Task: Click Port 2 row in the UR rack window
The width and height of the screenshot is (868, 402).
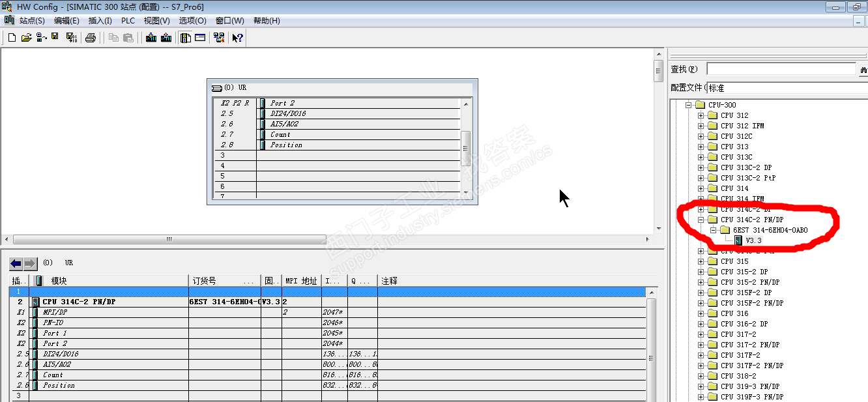Action: pyautogui.click(x=336, y=103)
